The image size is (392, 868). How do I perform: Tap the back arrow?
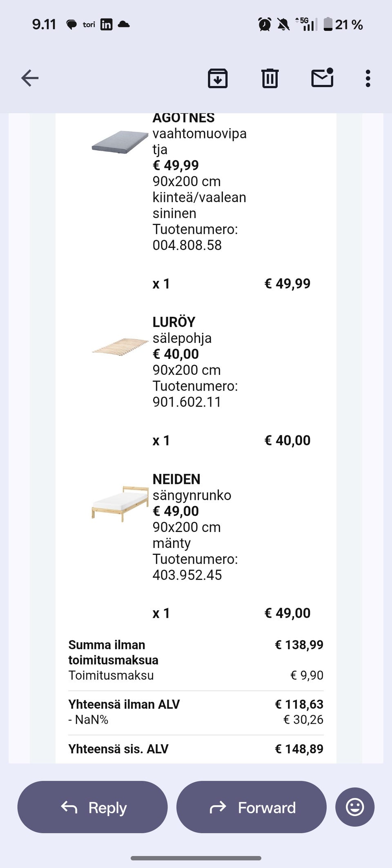(30, 78)
